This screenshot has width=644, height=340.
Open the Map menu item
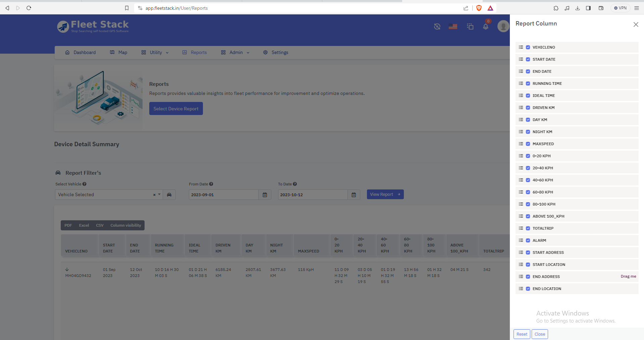[119, 53]
